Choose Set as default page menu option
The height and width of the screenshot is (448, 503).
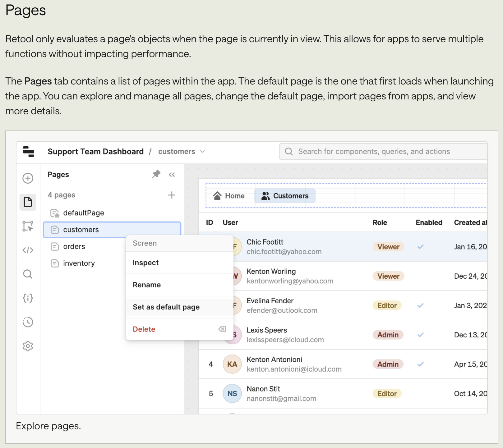pyautogui.click(x=166, y=307)
